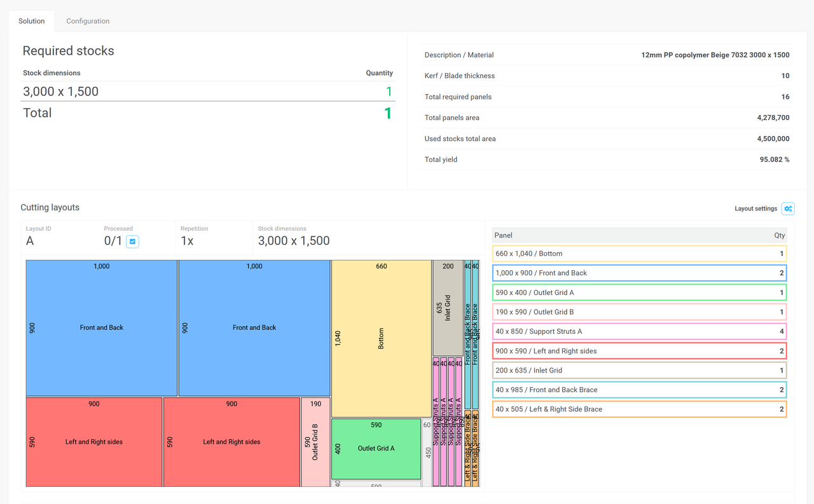814x504 pixels.
Task: Click the Layout ID value A
Action: (30, 241)
